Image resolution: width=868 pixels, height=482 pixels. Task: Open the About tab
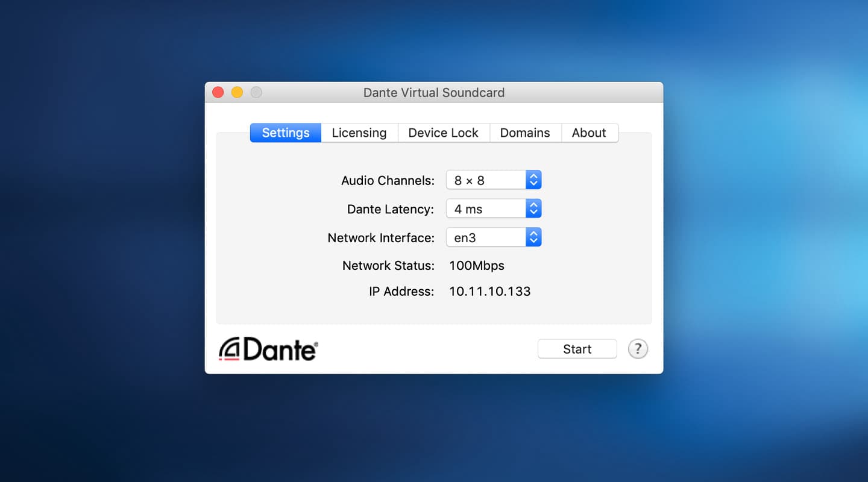point(589,133)
